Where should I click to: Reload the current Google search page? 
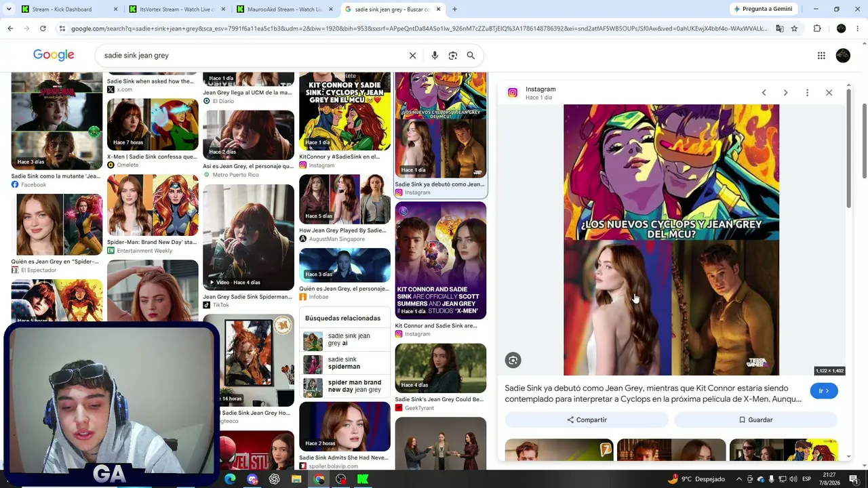tap(43, 28)
